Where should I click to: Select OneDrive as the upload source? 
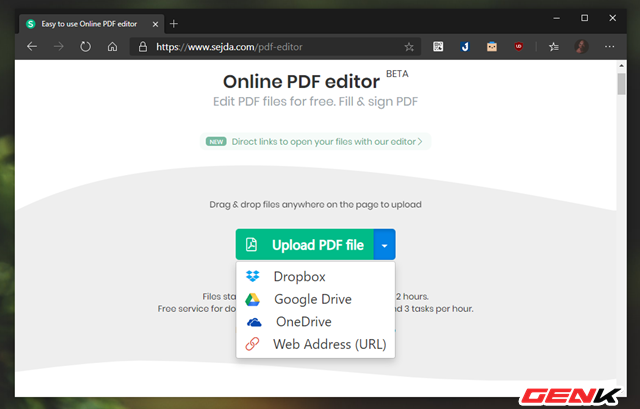click(x=303, y=322)
